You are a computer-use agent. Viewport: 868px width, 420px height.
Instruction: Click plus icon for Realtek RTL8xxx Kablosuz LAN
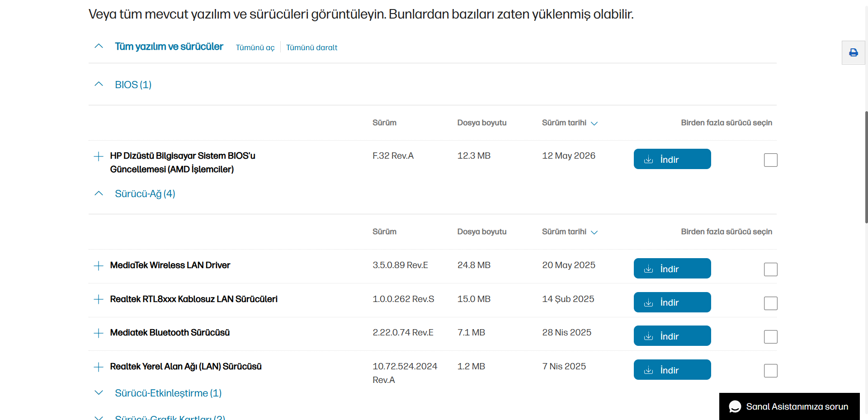pos(99,299)
